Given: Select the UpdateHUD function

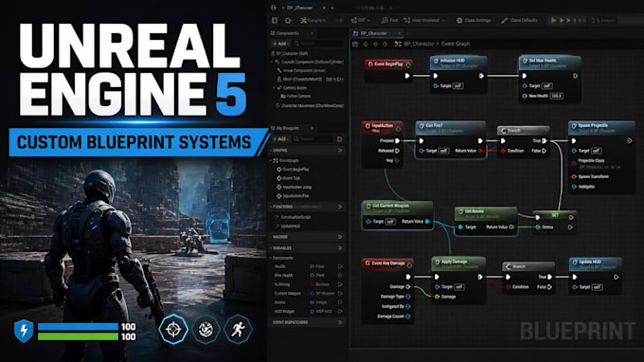Looking at the screenshot, I should tap(288, 226).
